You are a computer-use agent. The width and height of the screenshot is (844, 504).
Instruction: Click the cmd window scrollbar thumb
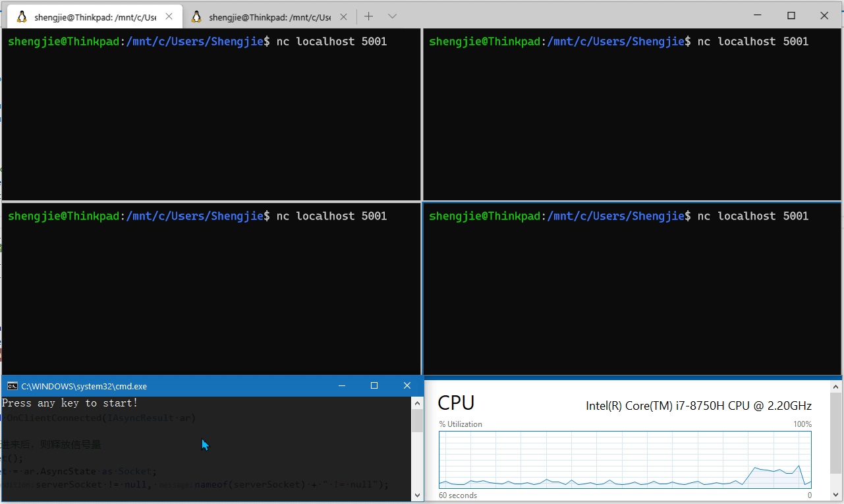pos(417,420)
